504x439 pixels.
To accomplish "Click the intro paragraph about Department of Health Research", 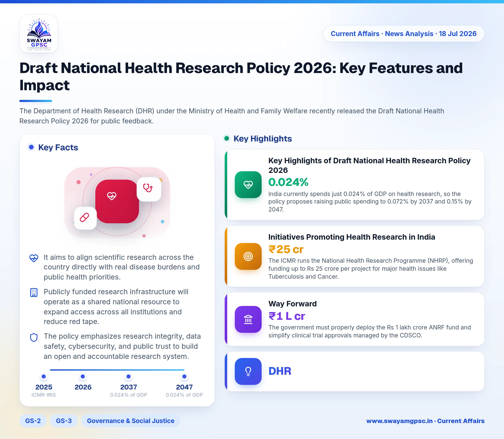I will (232, 116).
